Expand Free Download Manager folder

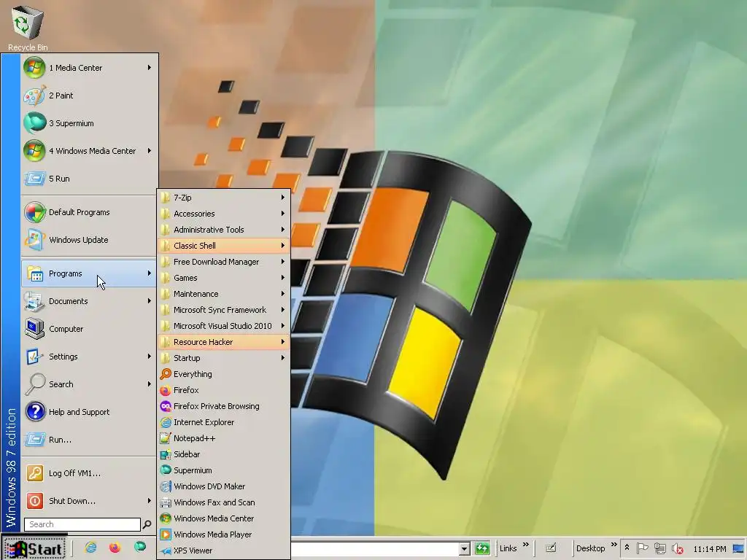point(223,262)
